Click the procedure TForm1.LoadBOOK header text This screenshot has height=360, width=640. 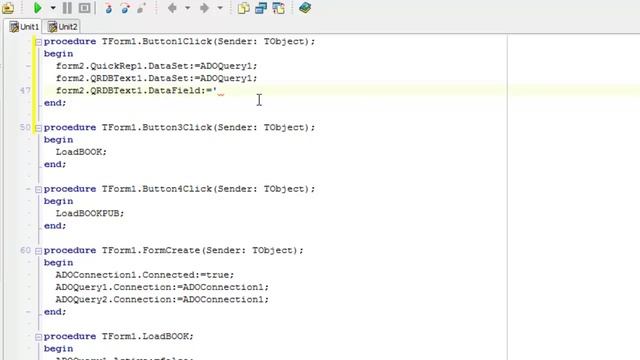[119, 336]
